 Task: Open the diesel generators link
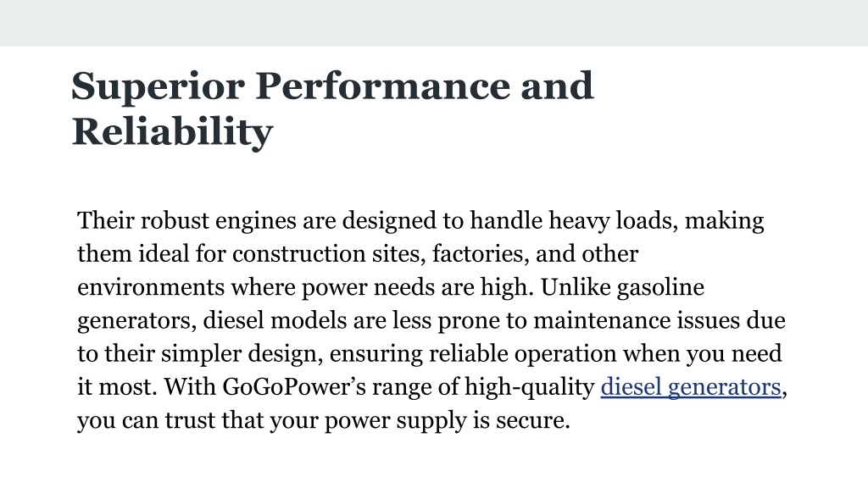(x=690, y=387)
